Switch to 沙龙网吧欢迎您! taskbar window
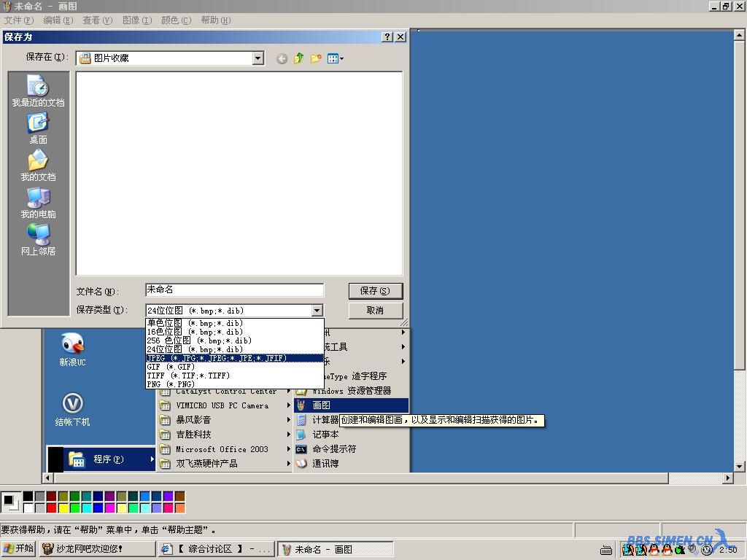 point(97,548)
